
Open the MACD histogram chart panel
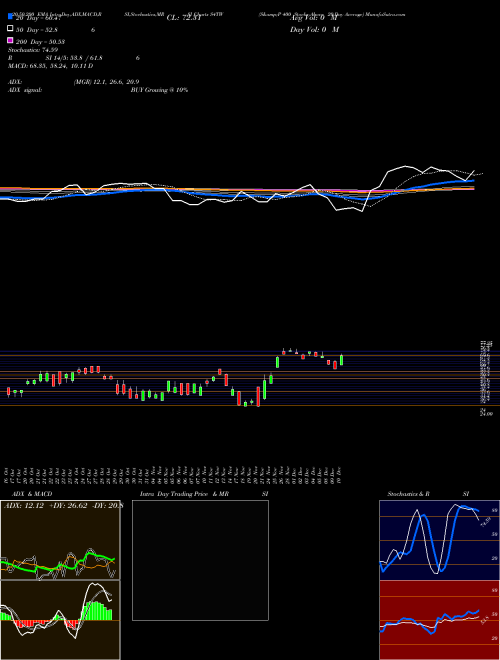tap(60, 620)
